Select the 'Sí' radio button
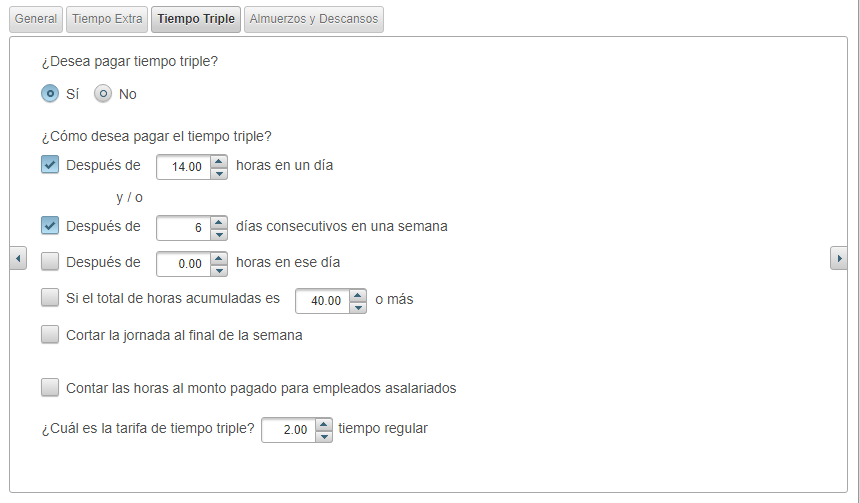The image size is (860, 503). coord(50,94)
